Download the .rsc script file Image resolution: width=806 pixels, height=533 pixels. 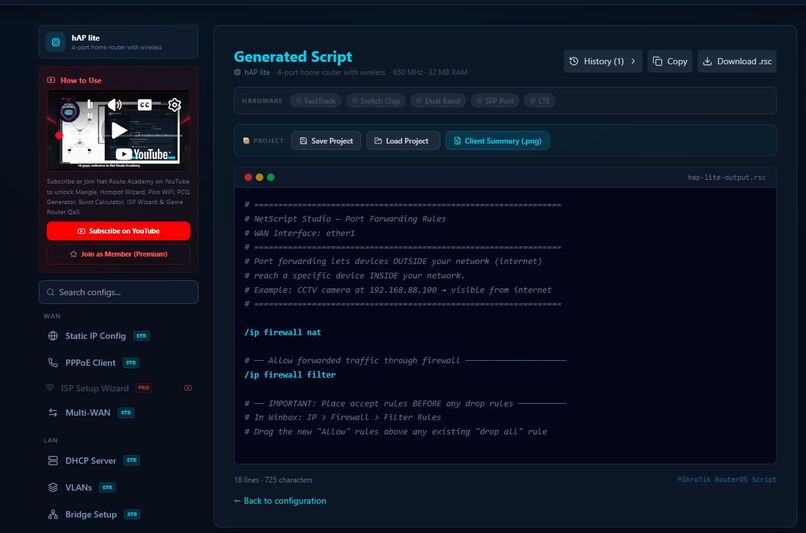tap(737, 61)
